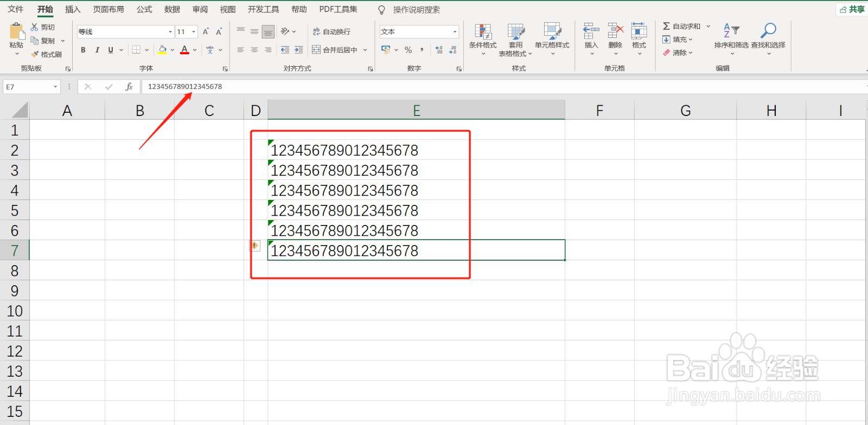Viewport: 868px width, 425px height.
Task: Open Find and Select (查找和选择)
Action: click(768, 39)
